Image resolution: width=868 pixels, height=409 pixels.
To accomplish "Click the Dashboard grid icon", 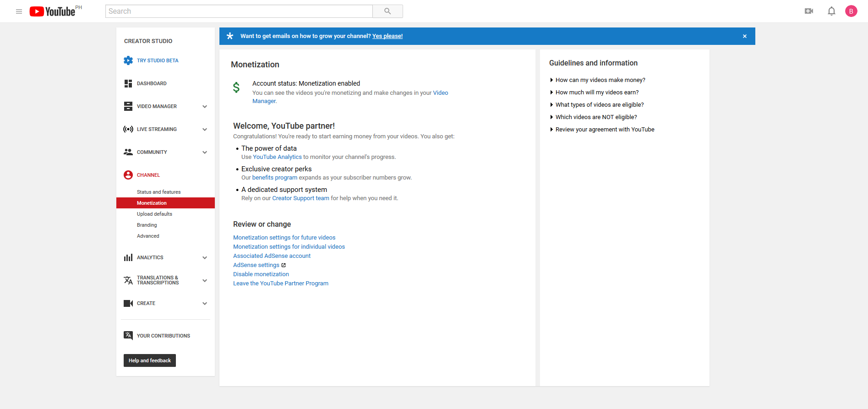I will point(128,83).
